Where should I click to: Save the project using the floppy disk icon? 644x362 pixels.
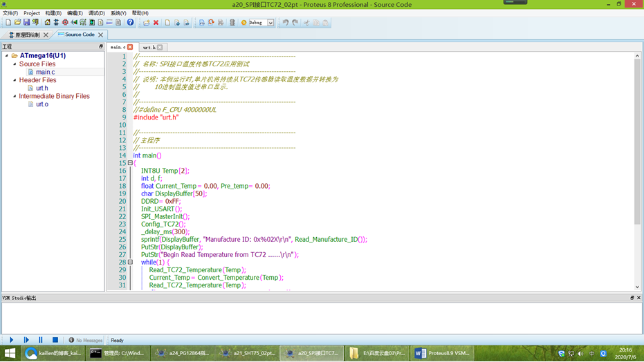(x=26, y=23)
